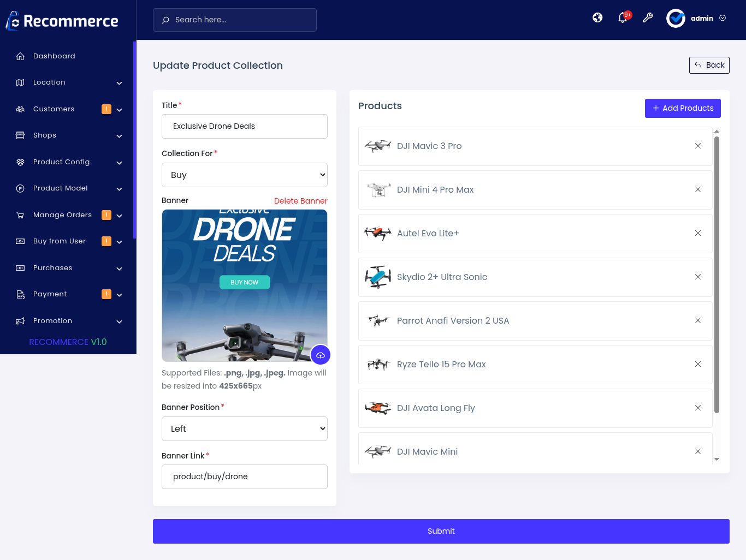Open the notifications bell
Screen dimensions: 746x560
623,18
